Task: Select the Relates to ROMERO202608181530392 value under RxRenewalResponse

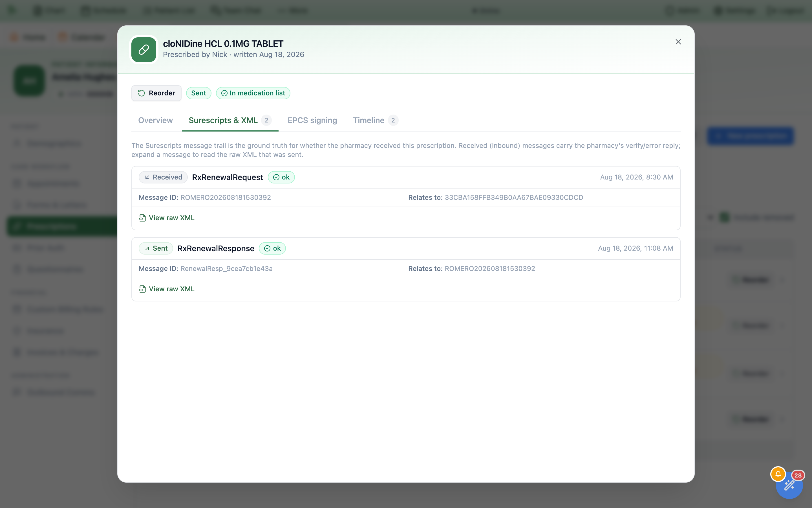Action: tap(490, 269)
